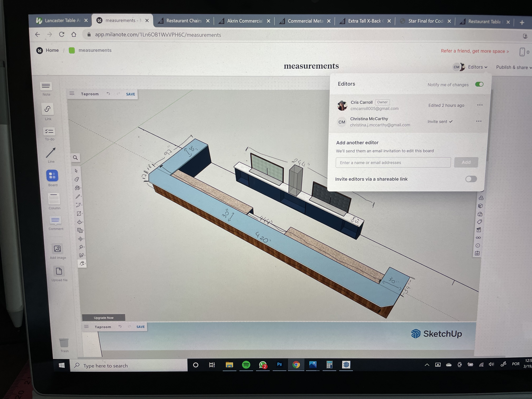
Task: Open Photoshop from the taskbar
Action: tap(279, 365)
